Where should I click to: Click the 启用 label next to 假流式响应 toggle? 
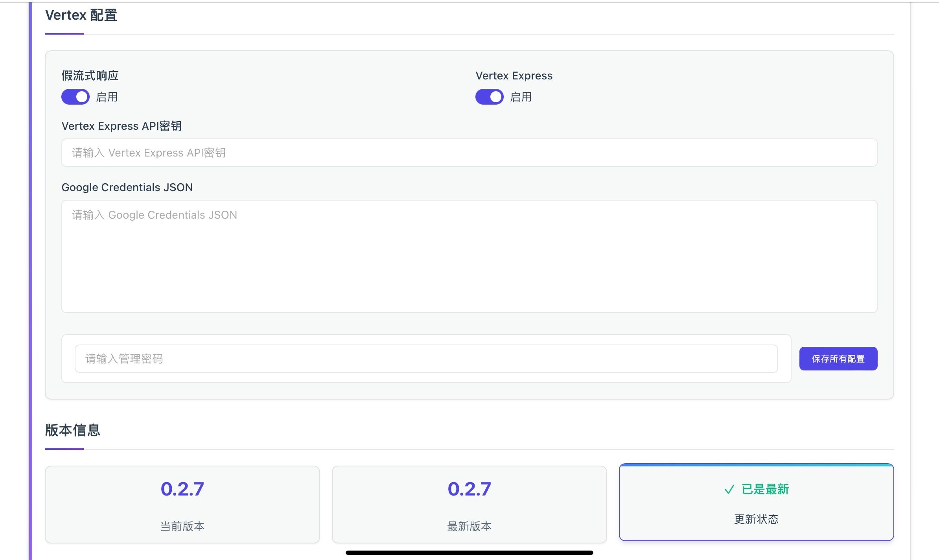107,97
